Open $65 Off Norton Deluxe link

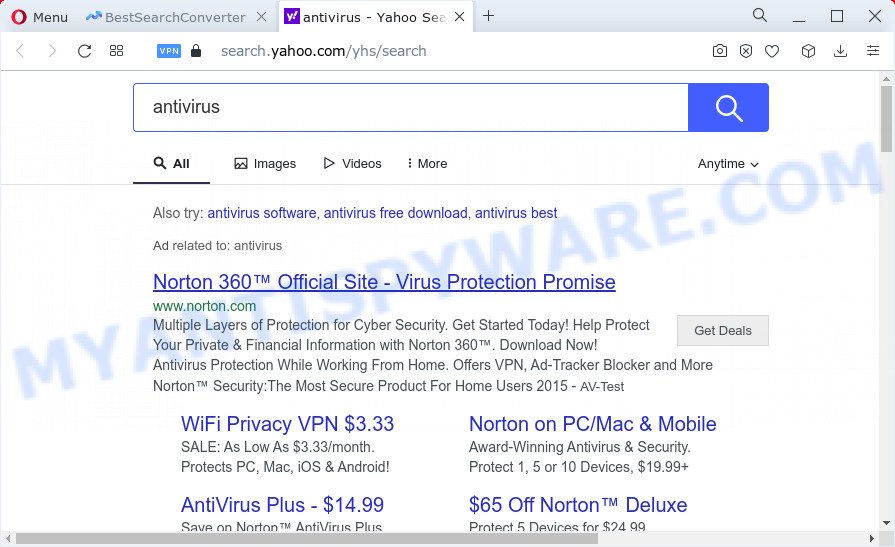coord(578,505)
